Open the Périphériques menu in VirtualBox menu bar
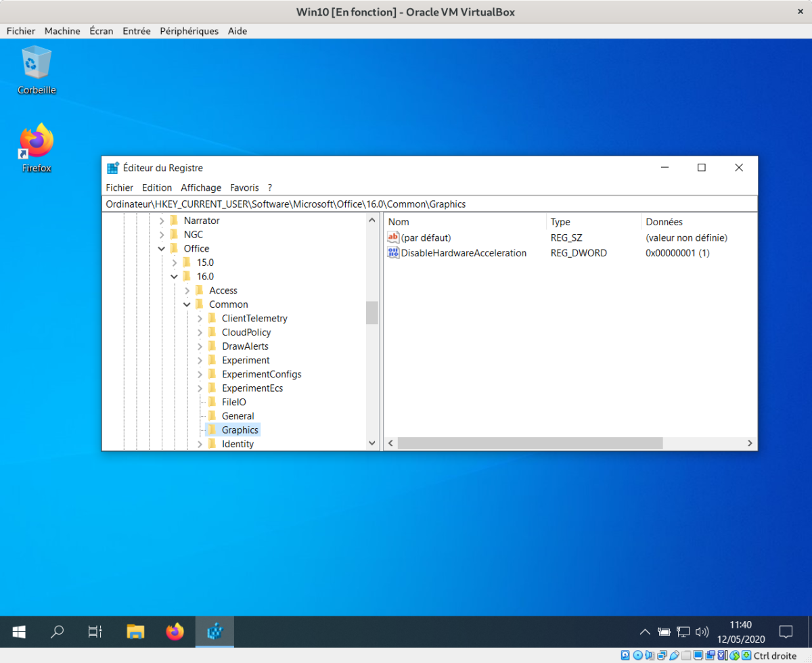The image size is (812, 663). (x=187, y=30)
